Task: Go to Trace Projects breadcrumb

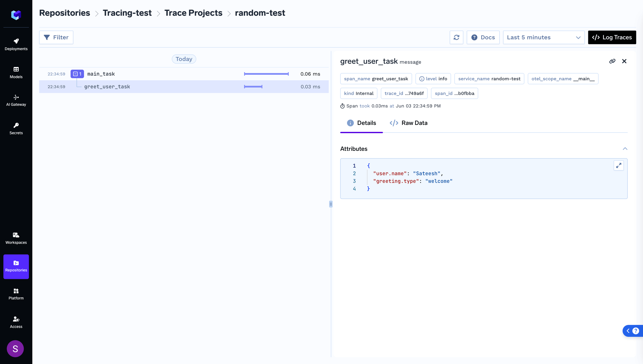Action: [193, 13]
